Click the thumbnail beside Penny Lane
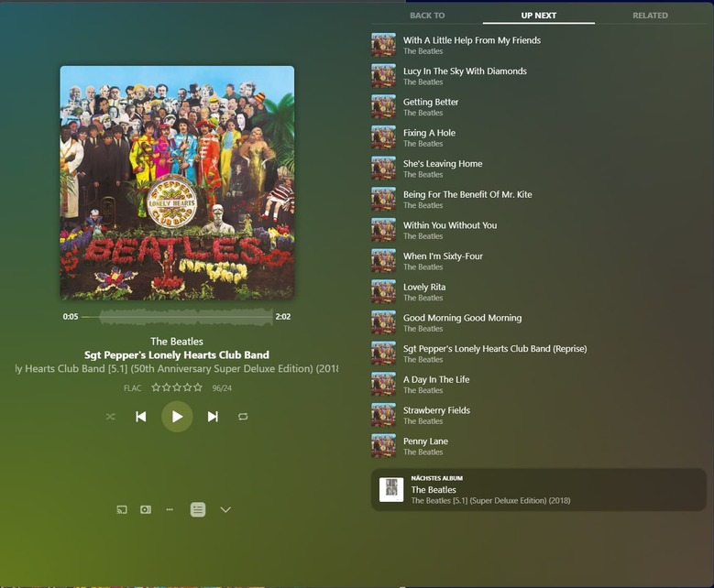Screen dimensions: 714x588 [383, 445]
